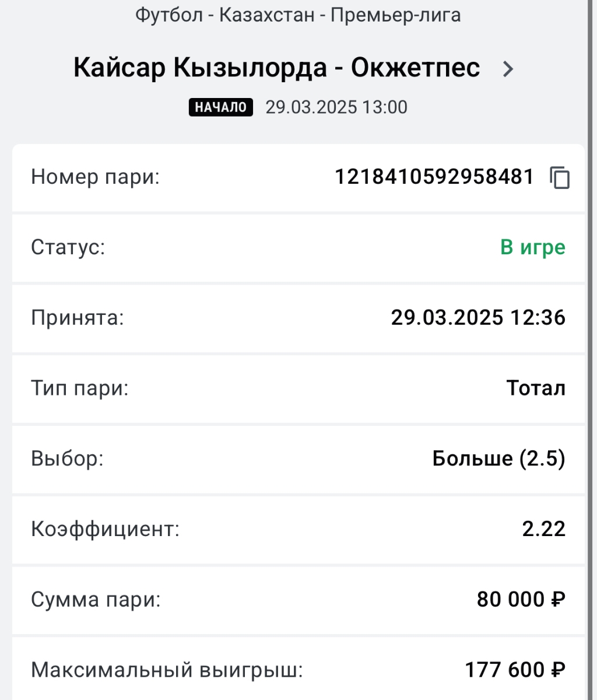The image size is (597, 700).
Task: Tap the НАЧАЛО badge
Action: tap(221, 107)
